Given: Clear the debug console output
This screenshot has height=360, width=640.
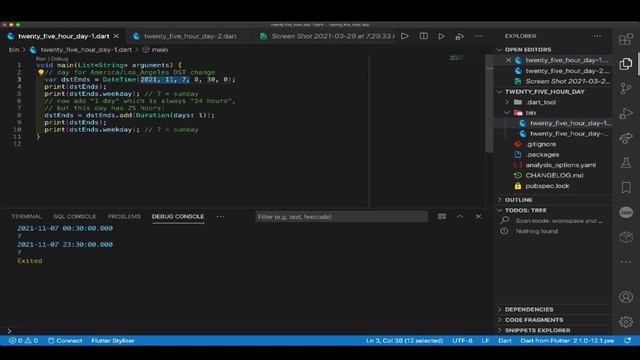Looking at the screenshot, I should pyautogui.click(x=442, y=217).
